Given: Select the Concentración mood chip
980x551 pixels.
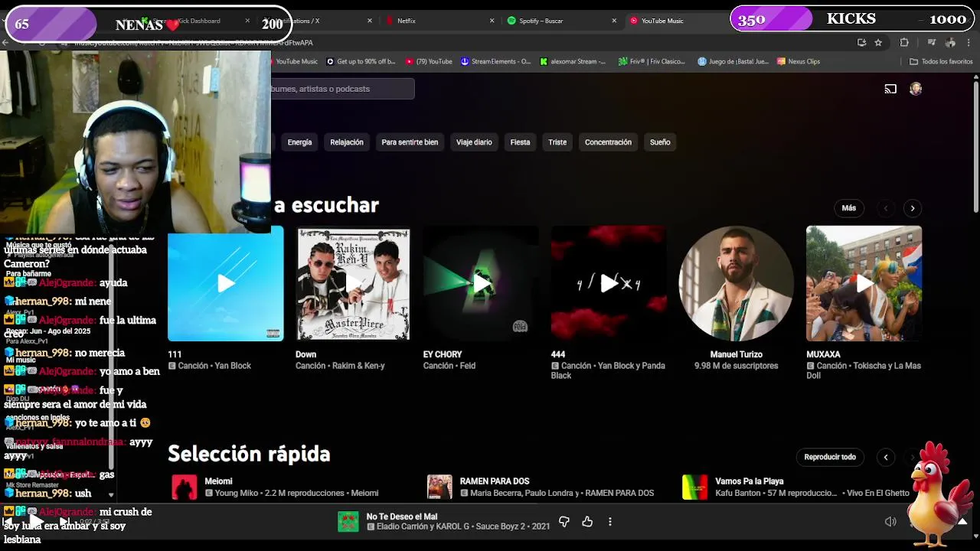Looking at the screenshot, I should pos(608,142).
